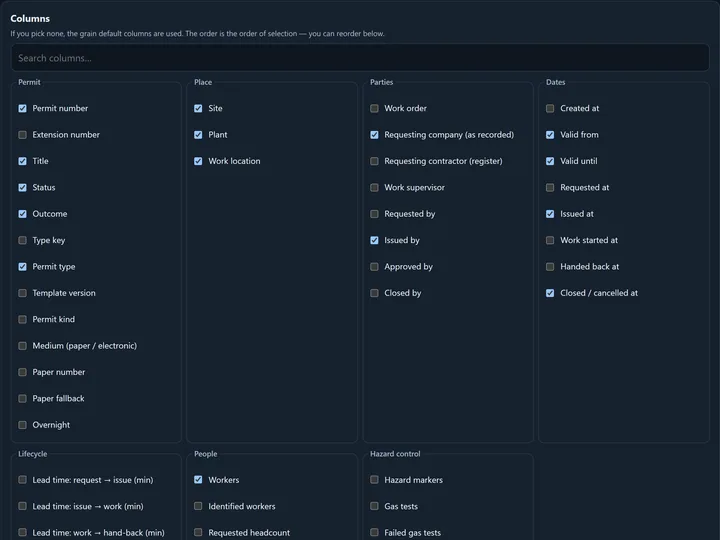Deselect the Outcome checkbox

click(x=22, y=214)
